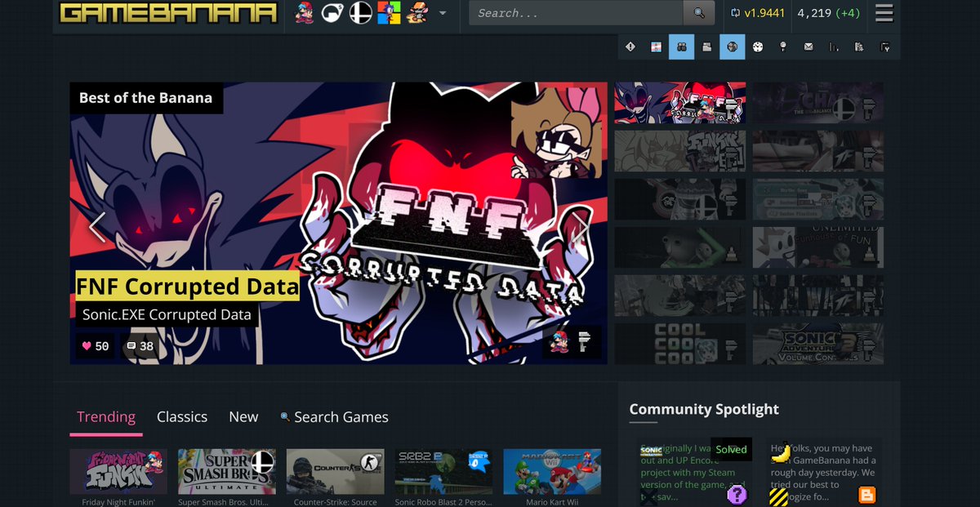Viewport: 980px width, 507px height.
Task: Open the Solved Sonic question spotlight post
Action: [693, 472]
